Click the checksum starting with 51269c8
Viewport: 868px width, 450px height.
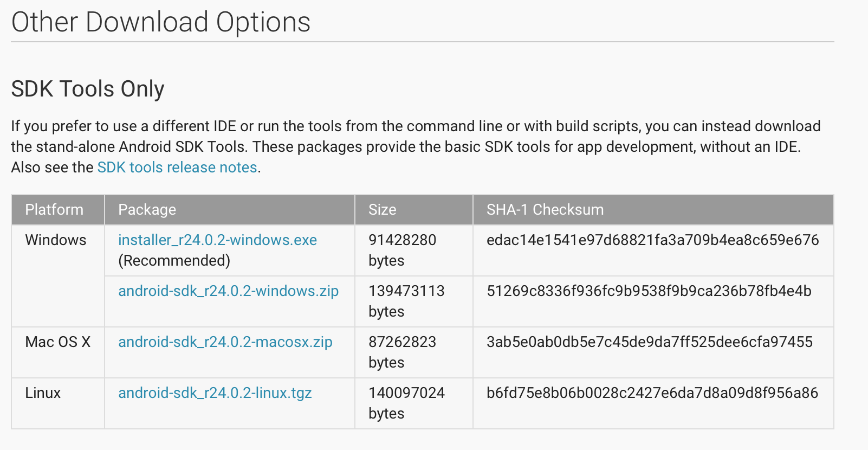coord(649,291)
